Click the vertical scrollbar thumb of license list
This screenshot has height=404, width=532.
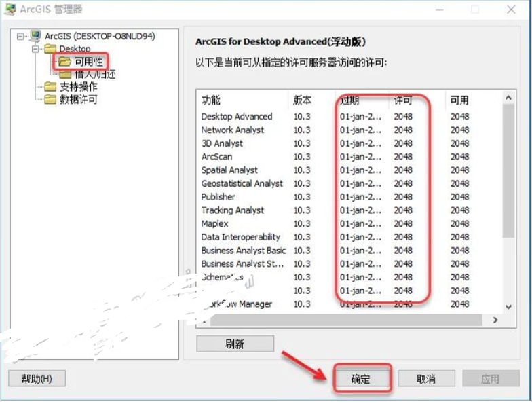(508, 171)
